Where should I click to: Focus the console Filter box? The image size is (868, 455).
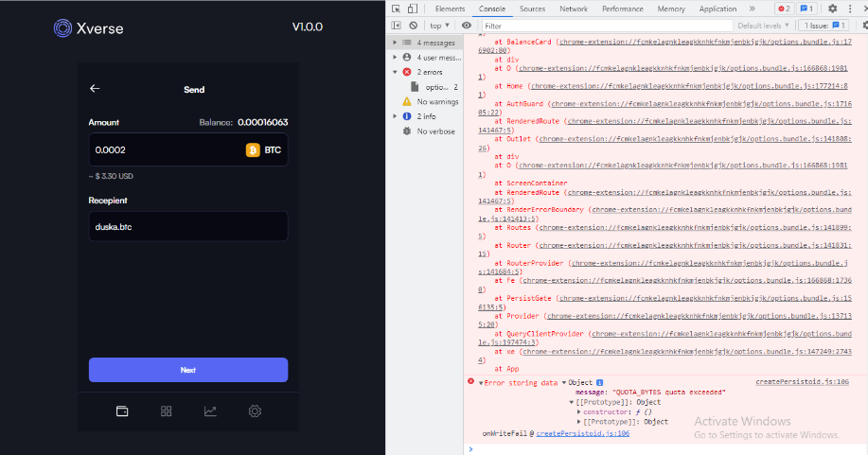[606, 26]
